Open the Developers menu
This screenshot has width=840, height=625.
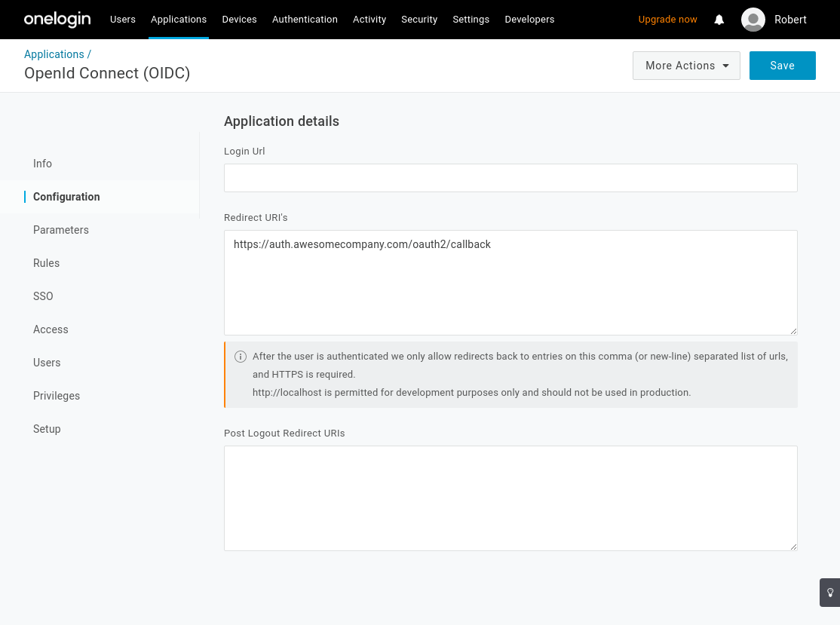pyautogui.click(x=529, y=20)
